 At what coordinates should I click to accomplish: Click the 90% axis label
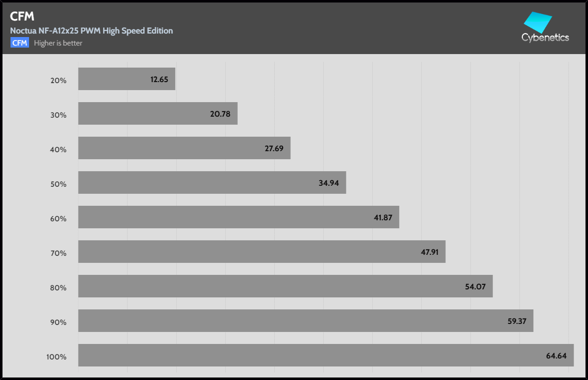pyautogui.click(x=59, y=322)
